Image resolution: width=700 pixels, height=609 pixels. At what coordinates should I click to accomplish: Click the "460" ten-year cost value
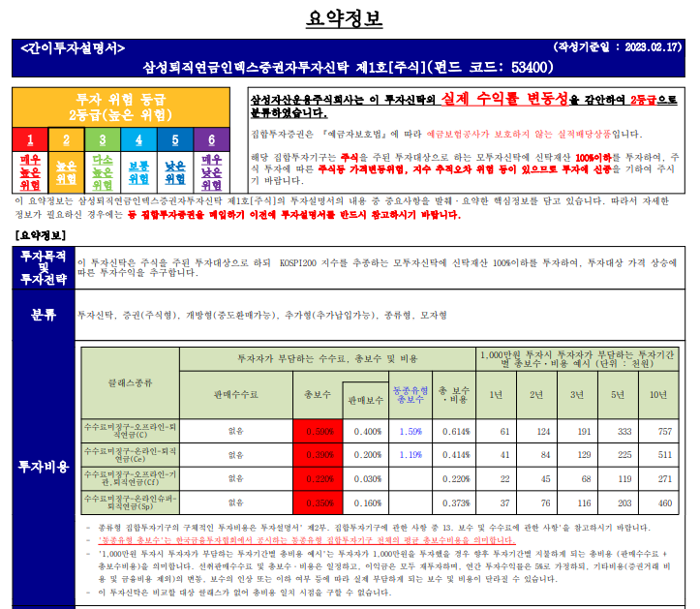[x=665, y=502]
